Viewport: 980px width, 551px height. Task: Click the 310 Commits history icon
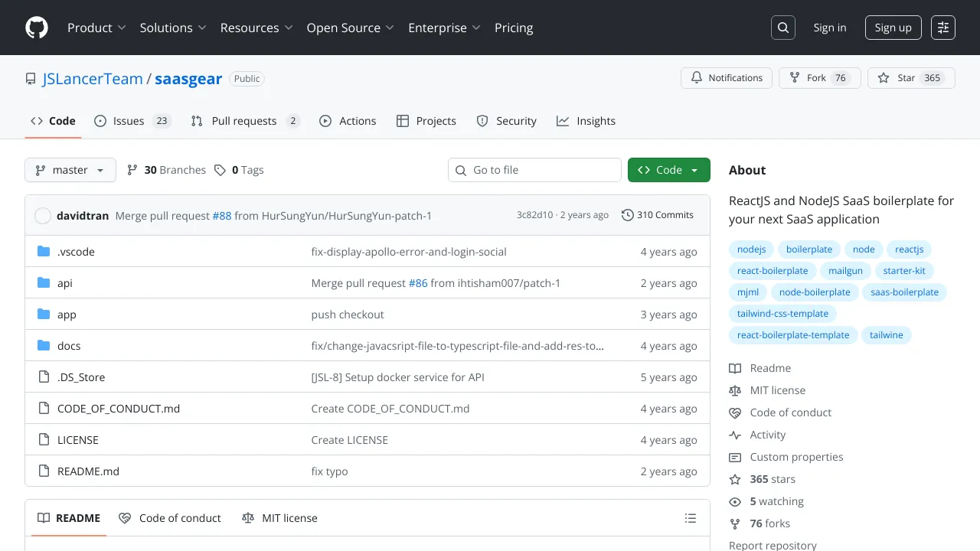628,215
